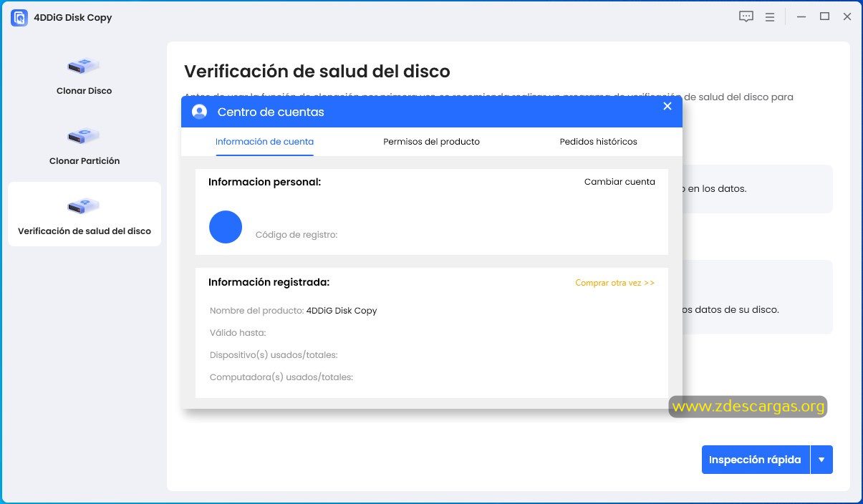Switch to Pedidos históricos tab
This screenshot has width=863, height=504.
pos(598,142)
